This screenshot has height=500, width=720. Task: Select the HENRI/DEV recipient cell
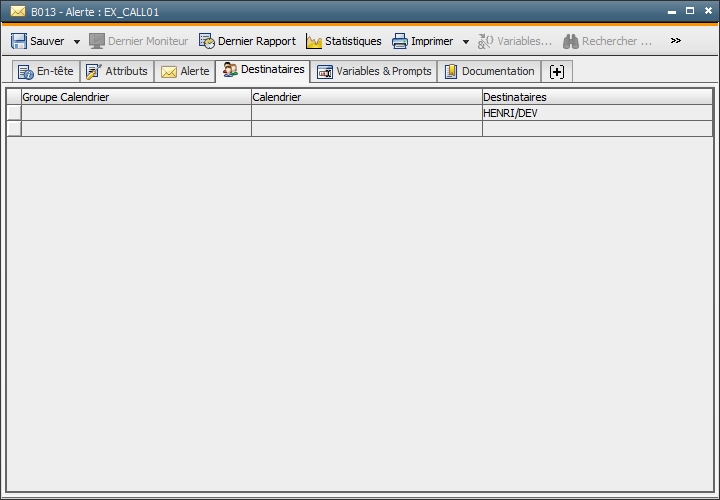(597, 113)
